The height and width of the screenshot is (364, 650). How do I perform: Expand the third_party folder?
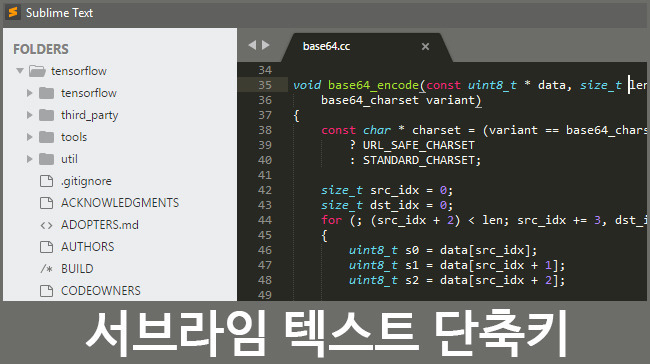pos(29,115)
